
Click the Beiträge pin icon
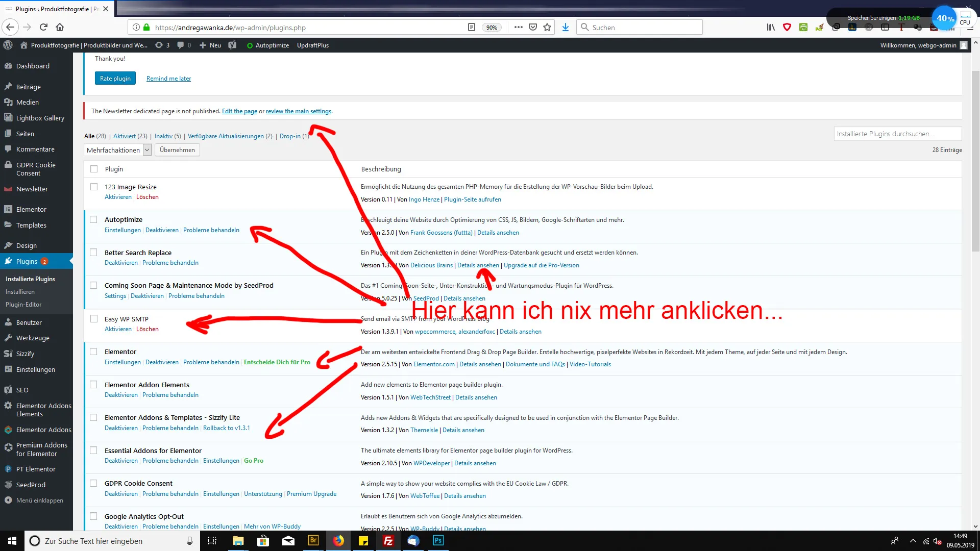pos(8,87)
